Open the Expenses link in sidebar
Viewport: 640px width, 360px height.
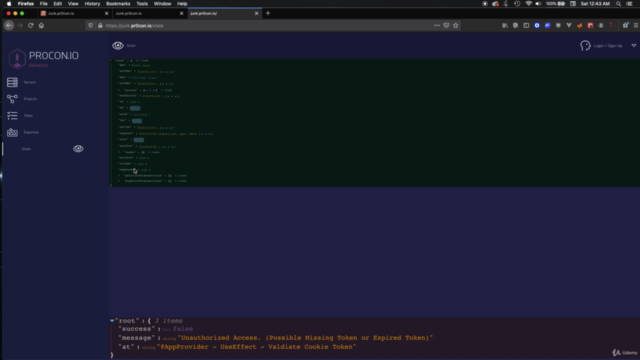(31, 132)
